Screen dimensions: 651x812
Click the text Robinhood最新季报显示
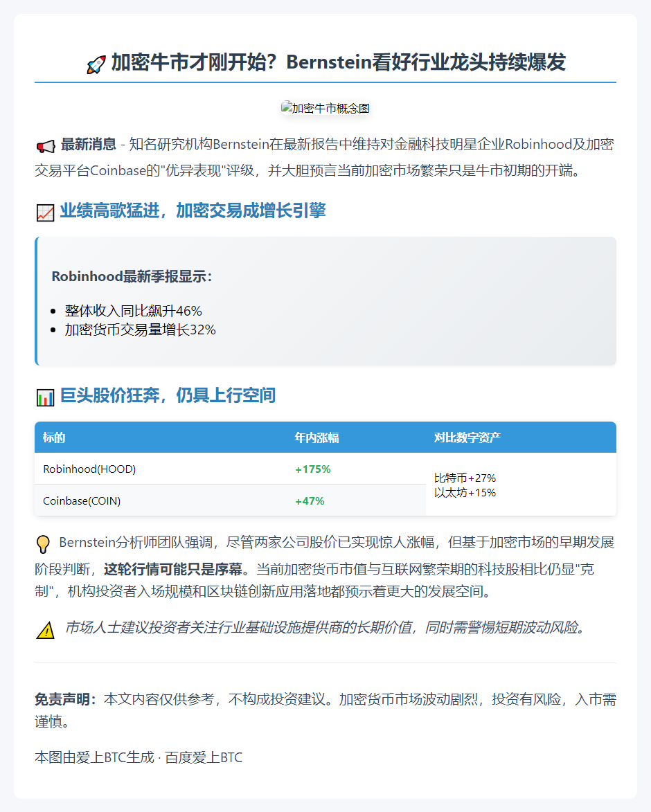tap(132, 276)
